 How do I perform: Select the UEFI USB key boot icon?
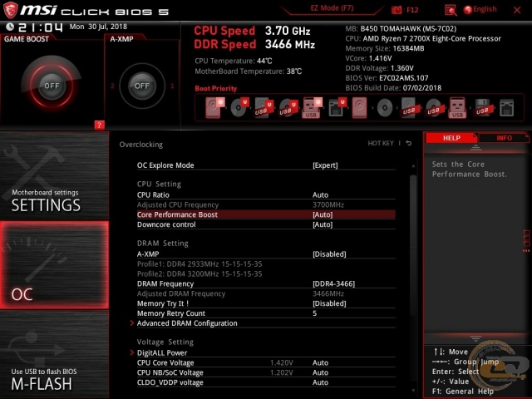pyautogui.click(x=312, y=107)
